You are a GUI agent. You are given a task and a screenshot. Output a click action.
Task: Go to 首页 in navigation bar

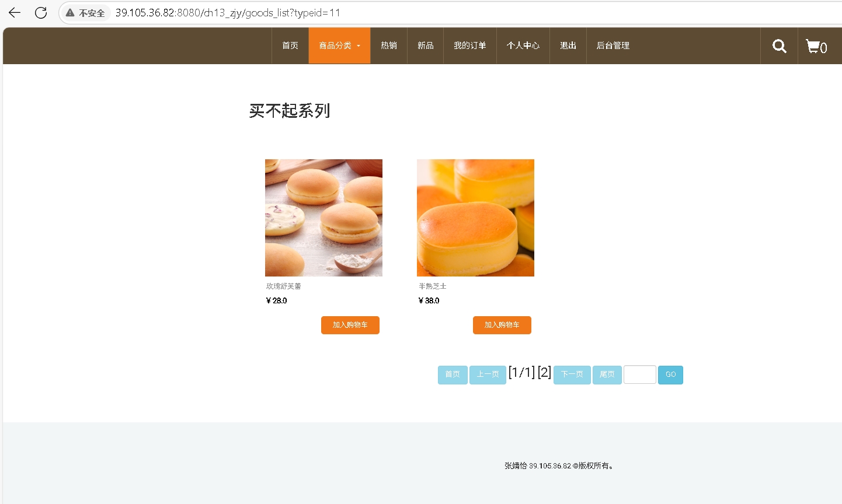click(290, 45)
